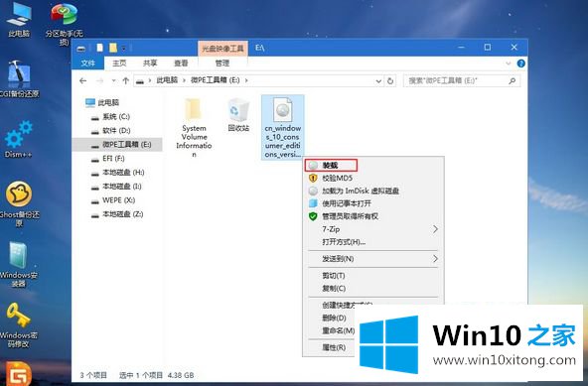588x386 pixels.
Task: Switch to the 查看 ribbon tab
Action: (x=181, y=63)
